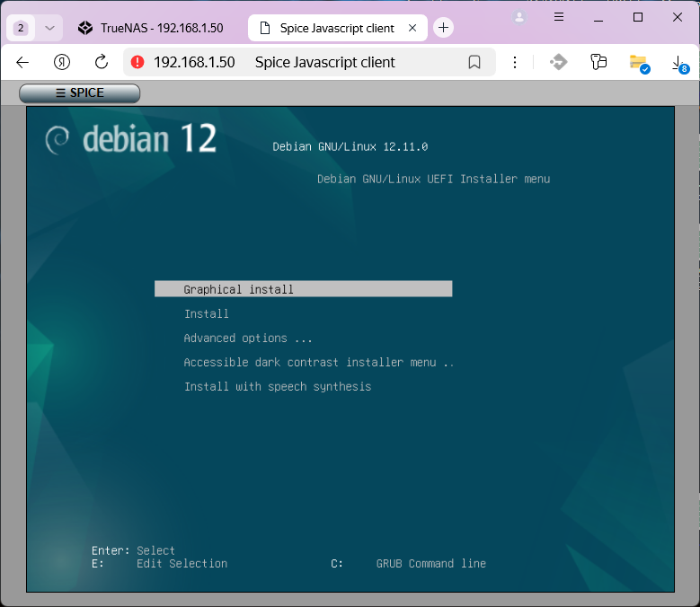Screen dimensions: 700x607
Task: Click the 'Debian GNU/Linux UEFI Installer menu' heading
Action: point(433,179)
